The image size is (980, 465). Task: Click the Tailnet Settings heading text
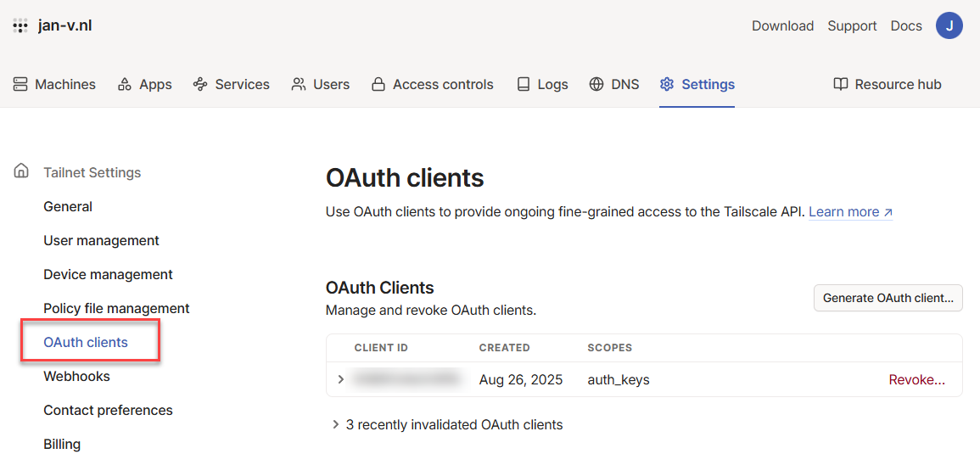tap(92, 172)
